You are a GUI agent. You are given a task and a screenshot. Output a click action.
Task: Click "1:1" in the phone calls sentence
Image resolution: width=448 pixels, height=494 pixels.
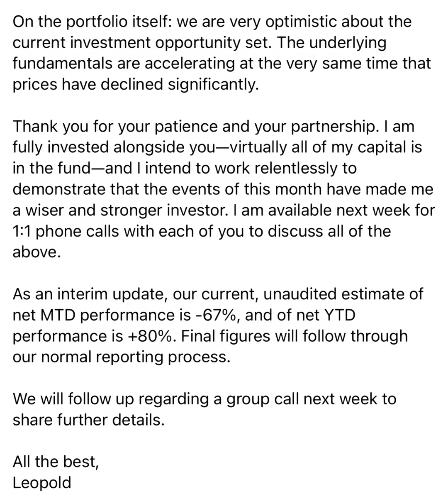click(22, 231)
